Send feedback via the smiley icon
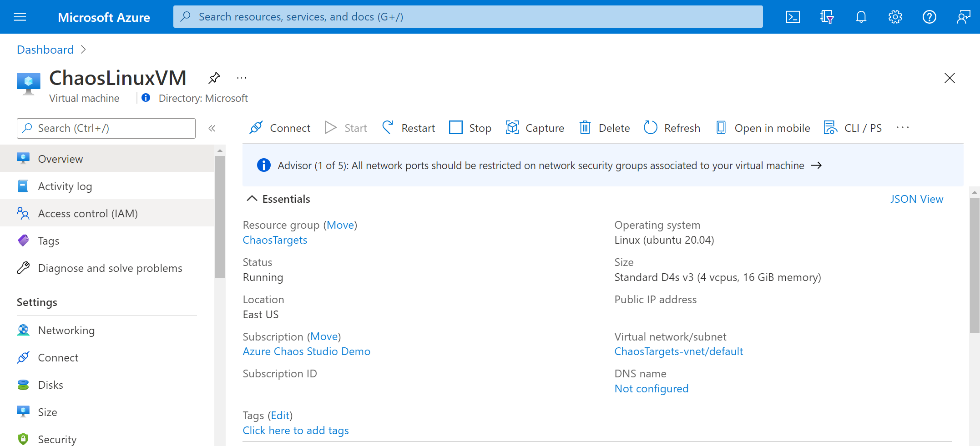The height and width of the screenshot is (446, 980). pos(963,17)
